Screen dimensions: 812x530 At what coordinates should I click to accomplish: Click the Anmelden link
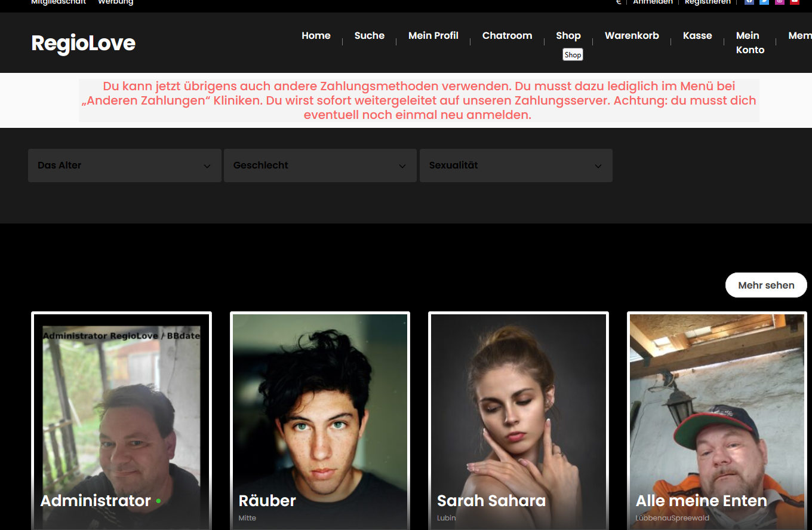653,2
